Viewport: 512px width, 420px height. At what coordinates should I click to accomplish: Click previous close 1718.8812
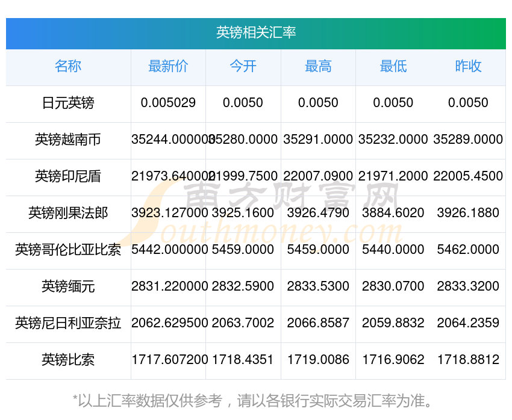[468, 359]
